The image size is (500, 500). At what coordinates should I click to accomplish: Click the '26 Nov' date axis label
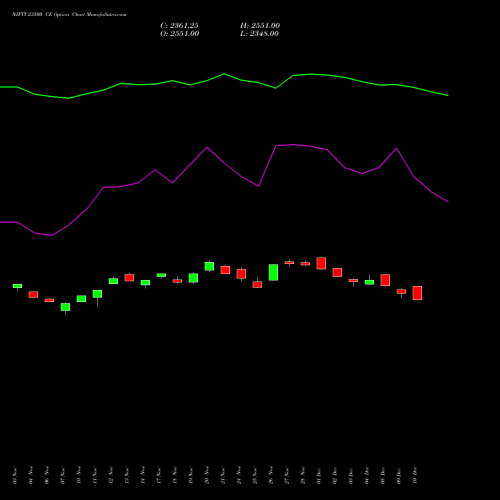(271, 475)
